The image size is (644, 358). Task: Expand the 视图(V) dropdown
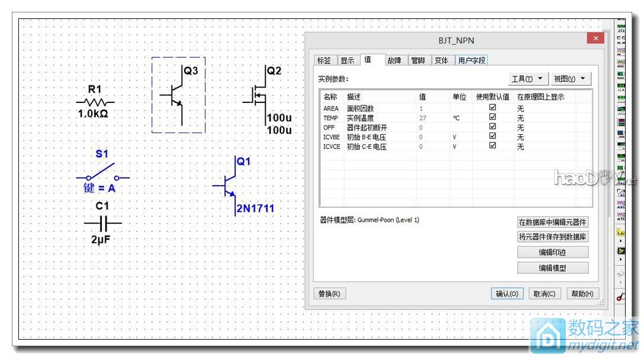click(x=571, y=79)
